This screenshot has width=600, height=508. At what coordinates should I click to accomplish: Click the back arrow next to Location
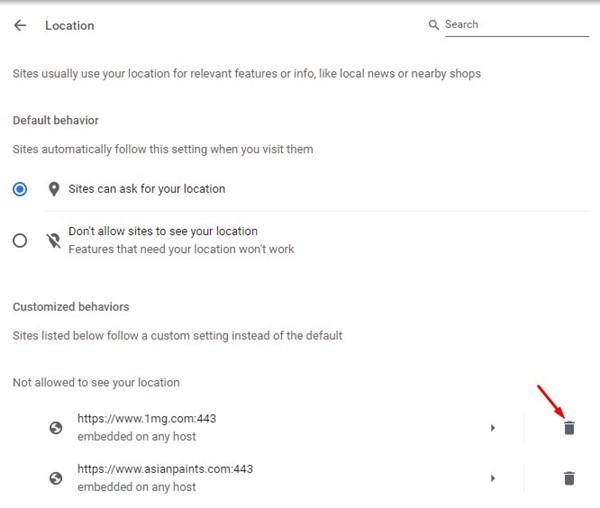click(20, 25)
